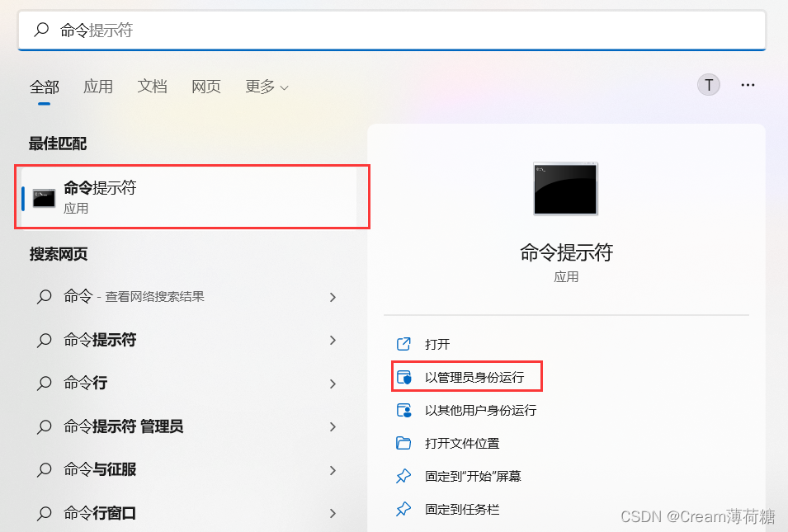Expand arrow for 命令 - 查看网络搜索结果
This screenshot has height=532, width=788.
[x=333, y=297]
